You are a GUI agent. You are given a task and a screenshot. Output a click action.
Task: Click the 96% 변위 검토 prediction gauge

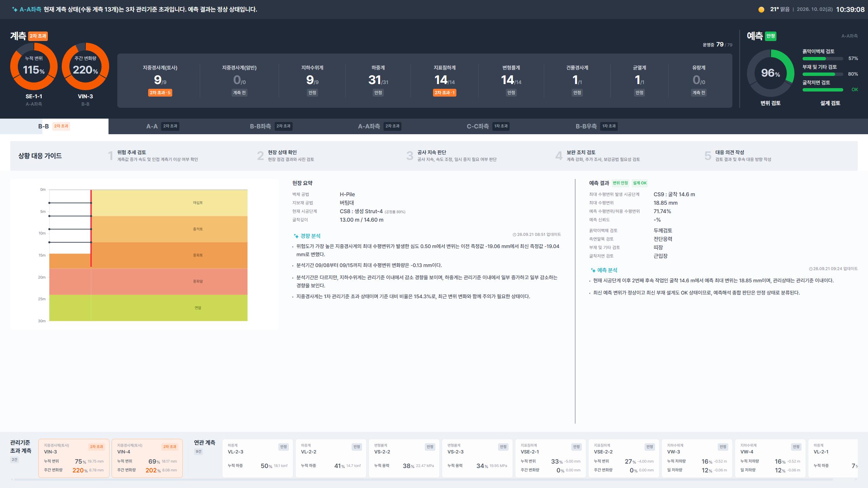tap(770, 73)
